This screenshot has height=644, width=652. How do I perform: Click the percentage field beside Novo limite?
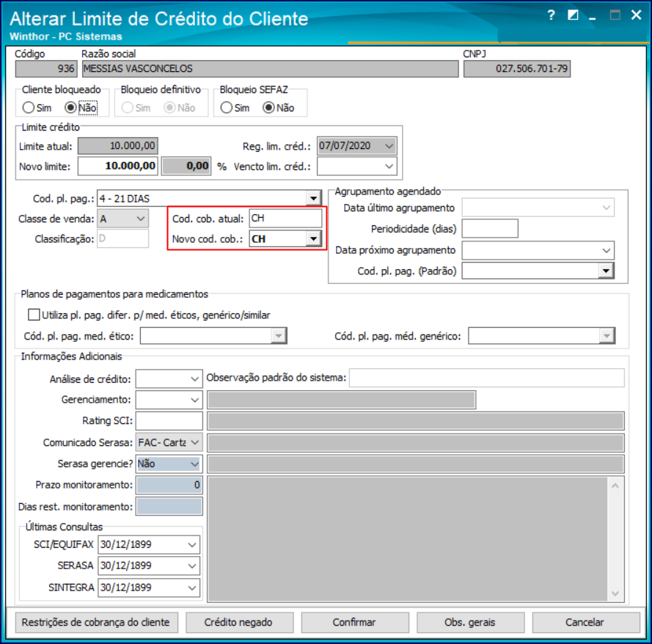point(186,166)
